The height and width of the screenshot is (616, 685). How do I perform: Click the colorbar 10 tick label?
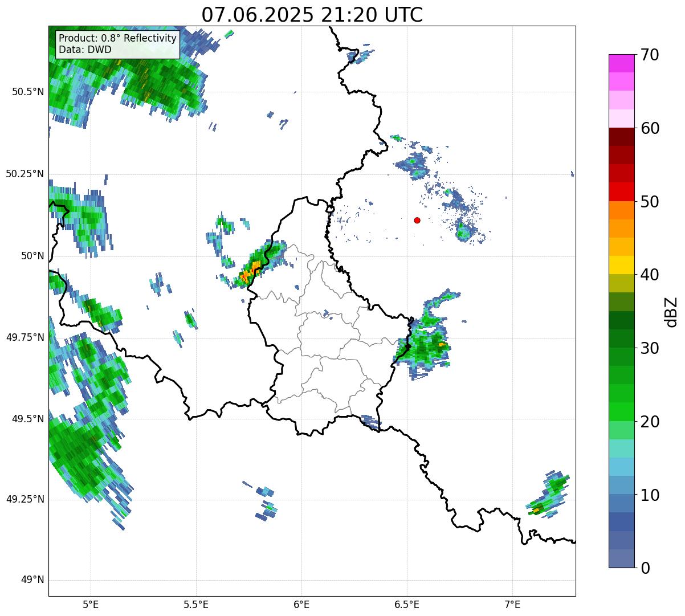(x=650, y=495)
